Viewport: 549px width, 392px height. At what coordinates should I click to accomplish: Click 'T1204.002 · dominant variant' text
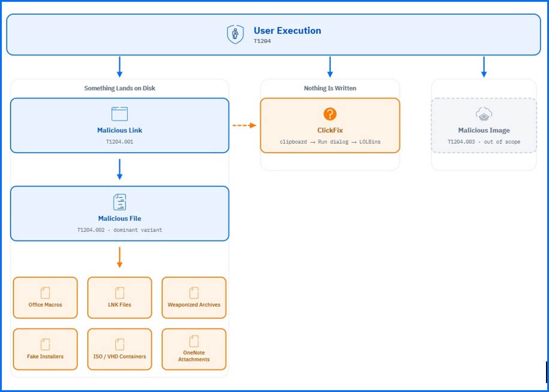tap(119, 230)
